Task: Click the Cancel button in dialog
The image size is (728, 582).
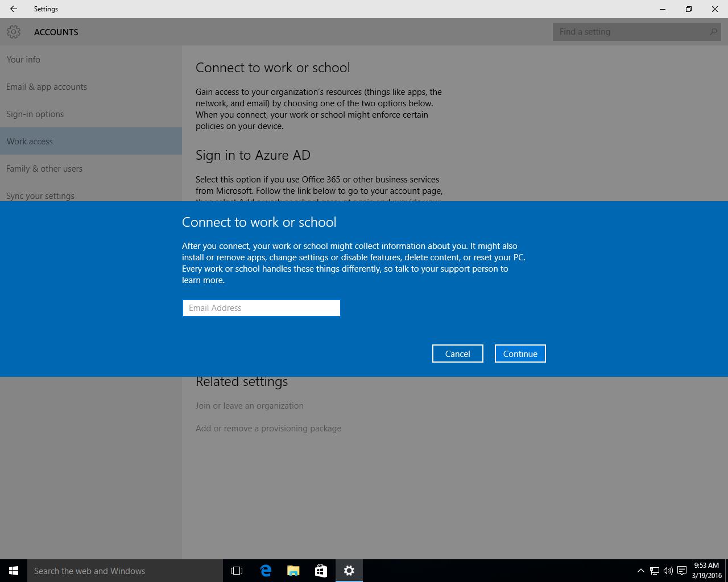Action: [x=458, y=354]
